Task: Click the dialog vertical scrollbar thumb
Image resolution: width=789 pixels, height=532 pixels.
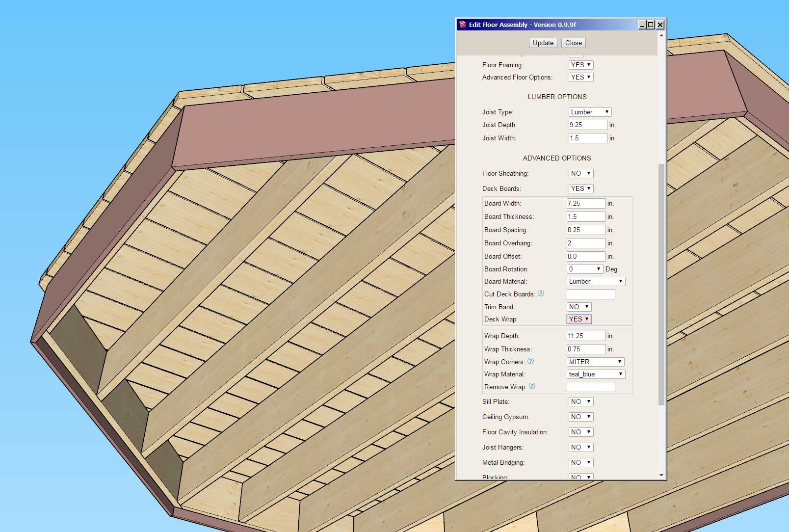Action: [661, 285]
